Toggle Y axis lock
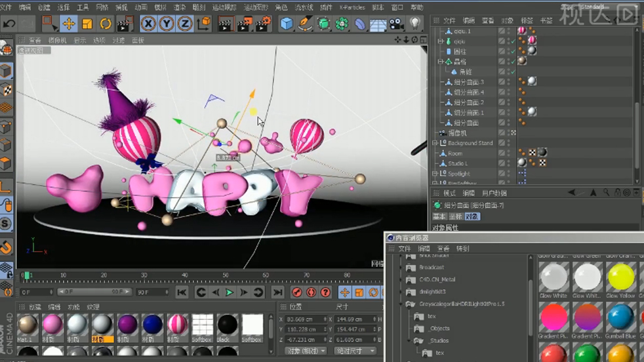644x362 pixels. [x=167, y=24]
